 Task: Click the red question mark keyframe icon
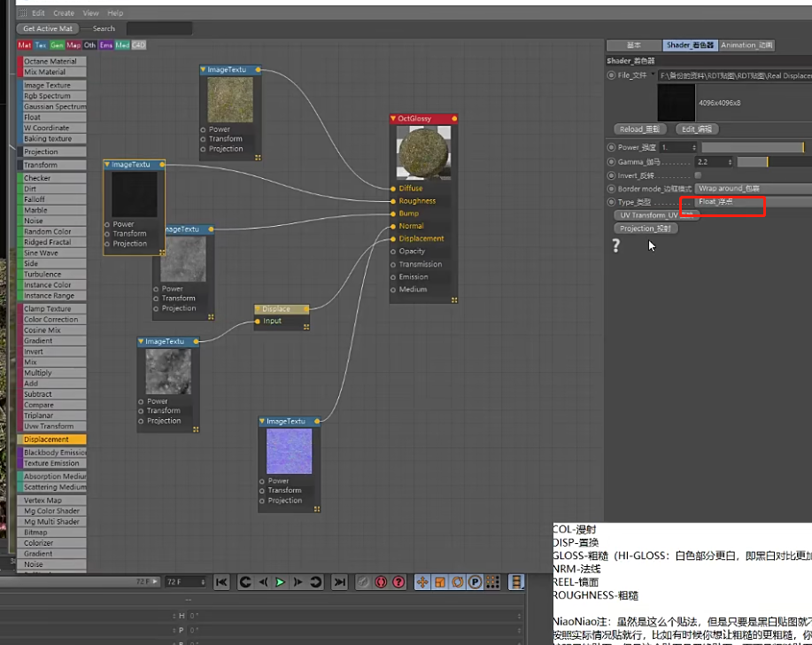point(398,582)
